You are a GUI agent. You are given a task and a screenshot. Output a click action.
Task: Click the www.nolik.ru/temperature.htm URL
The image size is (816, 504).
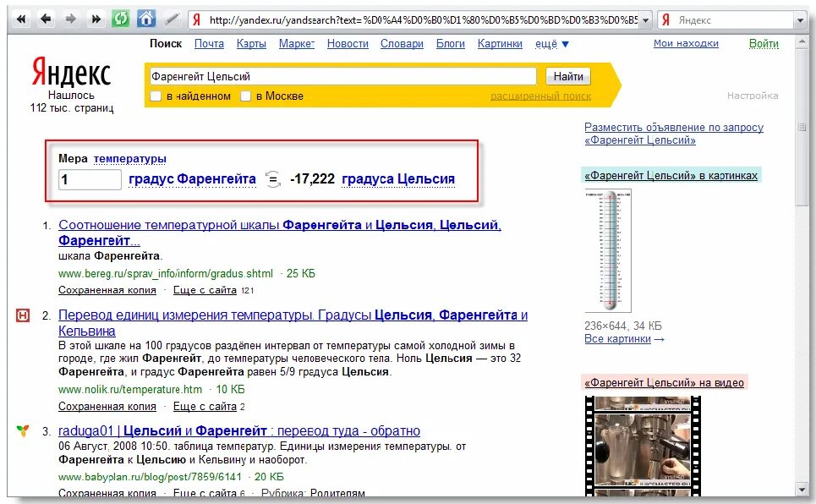130,390
